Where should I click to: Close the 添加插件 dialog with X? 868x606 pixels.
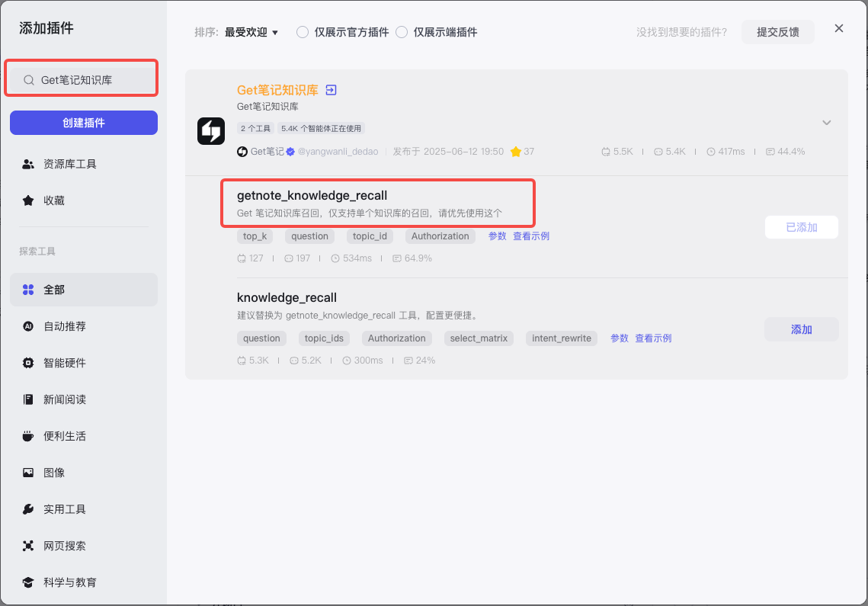[x=839, y=28]
